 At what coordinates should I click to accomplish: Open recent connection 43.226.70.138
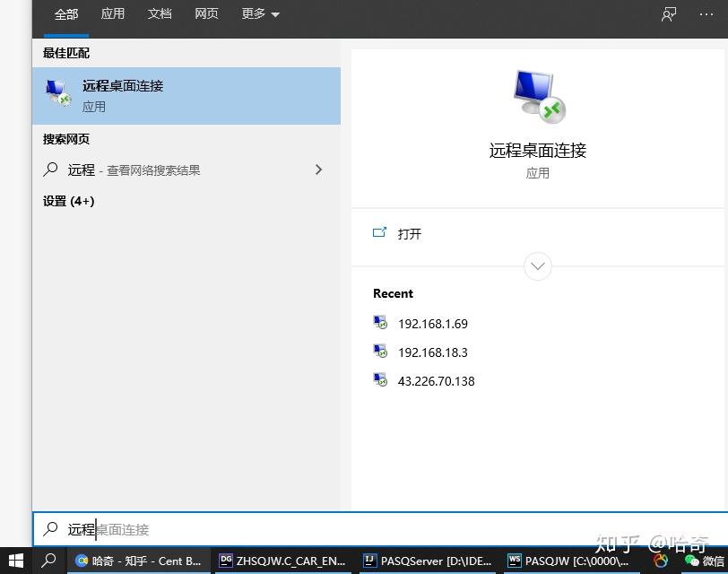(437, 381)
